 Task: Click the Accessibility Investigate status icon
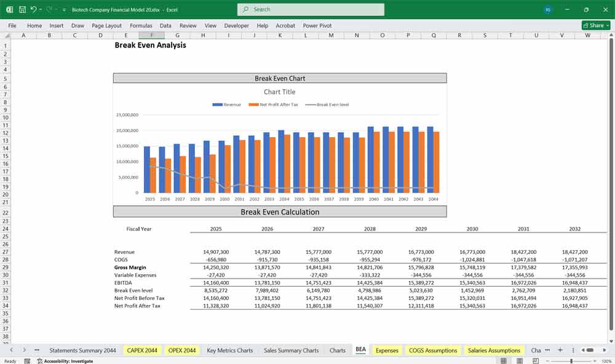pos(41,361)
